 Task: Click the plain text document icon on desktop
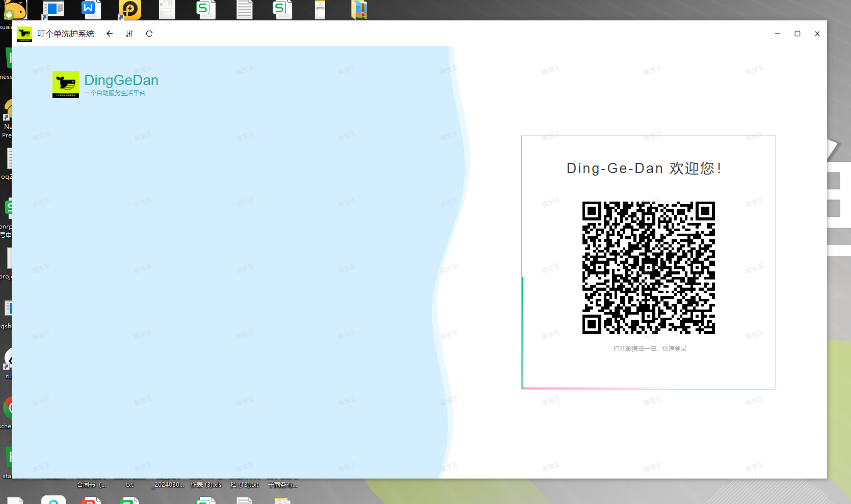(x=245, y=10)
